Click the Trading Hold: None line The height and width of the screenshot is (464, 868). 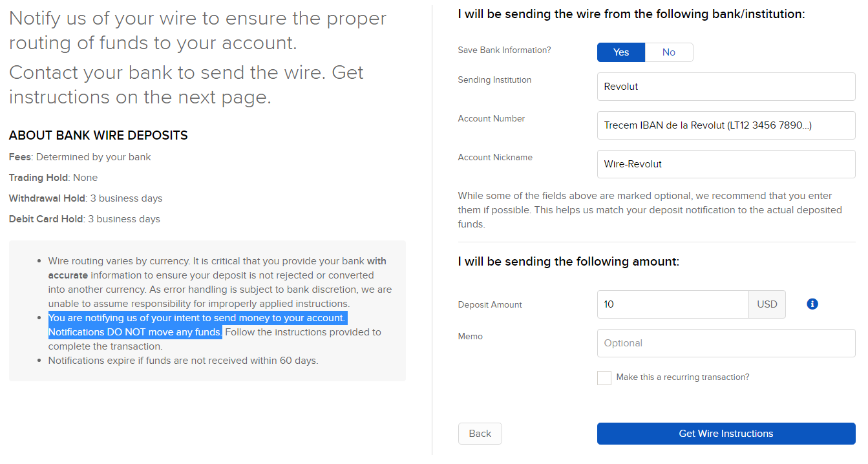54,178
